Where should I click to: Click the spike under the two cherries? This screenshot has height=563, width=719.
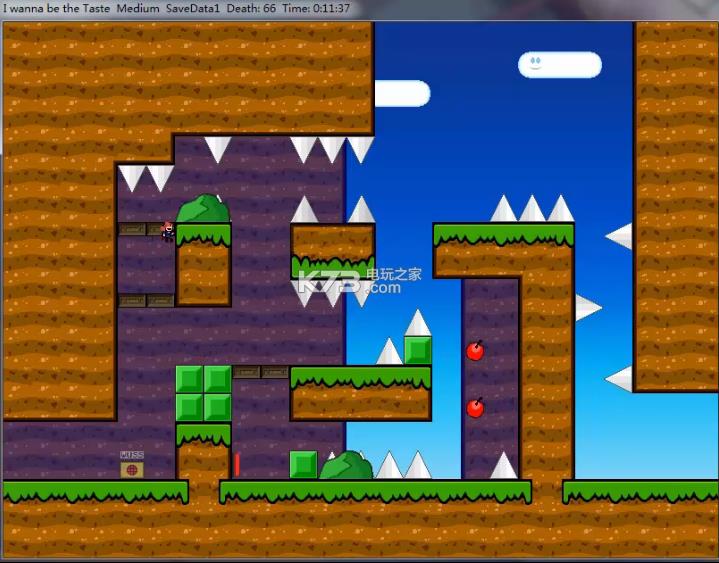tap(503, 466)
